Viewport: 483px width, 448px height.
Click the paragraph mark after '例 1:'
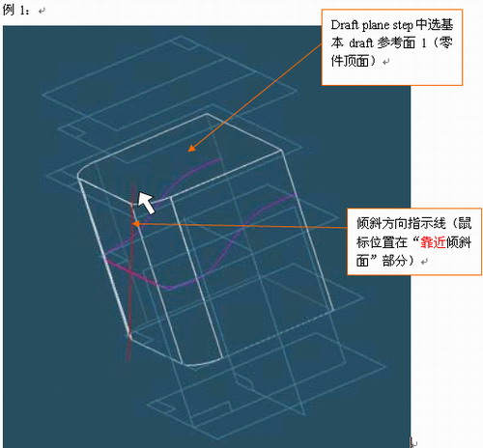pyautogui.click(x=42, y=11)
